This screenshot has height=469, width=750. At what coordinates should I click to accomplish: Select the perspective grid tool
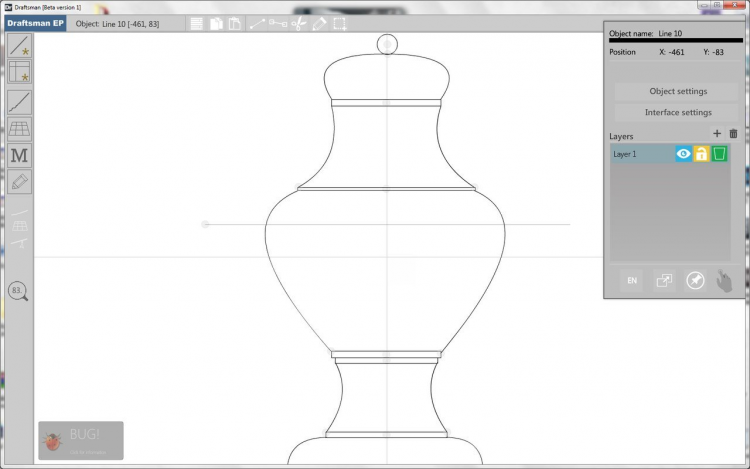pos(20,129)
